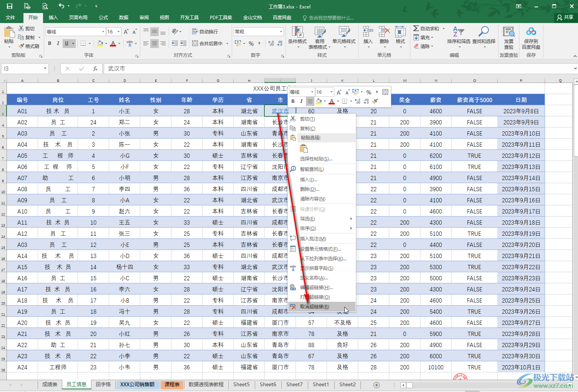Expand the 筛选(E) submenu arrow
The image size is (578, 392).
351,219
